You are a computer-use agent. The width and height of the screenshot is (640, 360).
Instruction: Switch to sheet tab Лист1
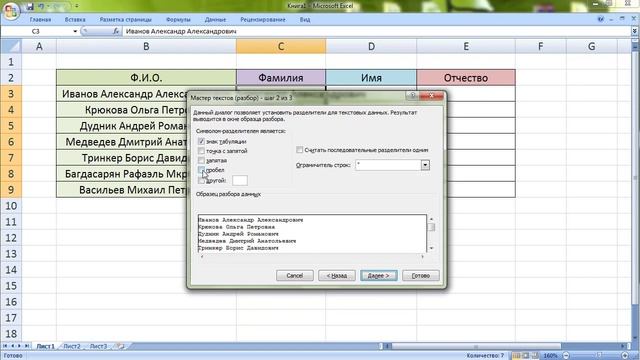pyautogui.click(x=45, y=346)
